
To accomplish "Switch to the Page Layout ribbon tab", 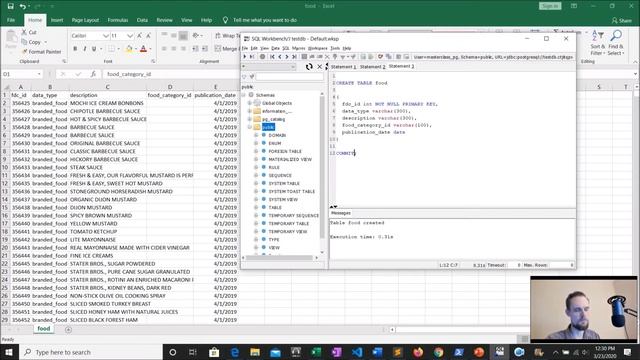I will pos(85,20).
